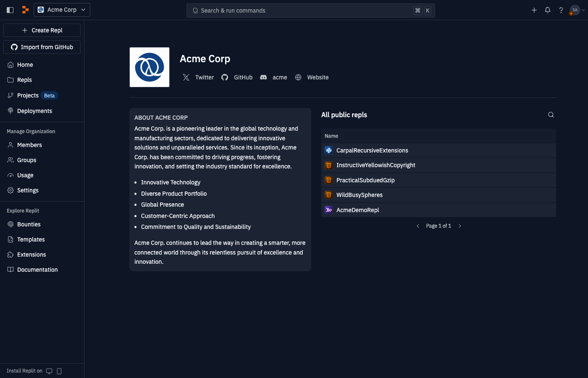Click the Repls folder icon
Viewport: 588px width, 378px height.
click(10, 80)
